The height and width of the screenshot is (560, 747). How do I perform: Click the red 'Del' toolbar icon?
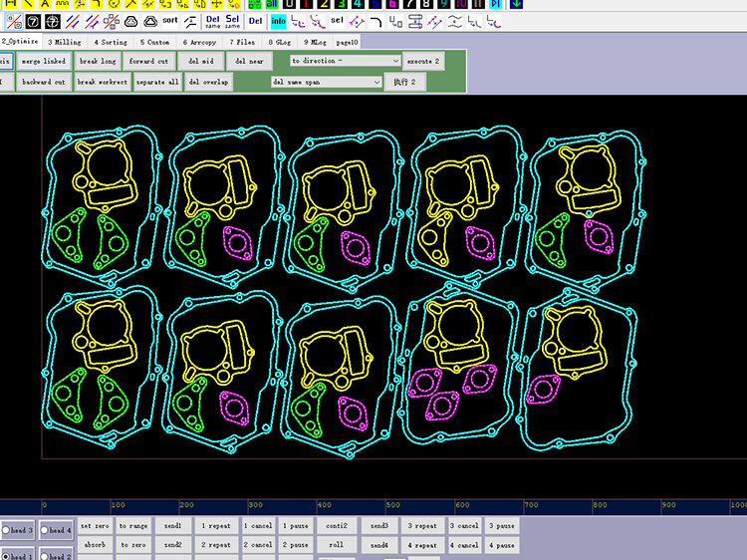(256, 20)
